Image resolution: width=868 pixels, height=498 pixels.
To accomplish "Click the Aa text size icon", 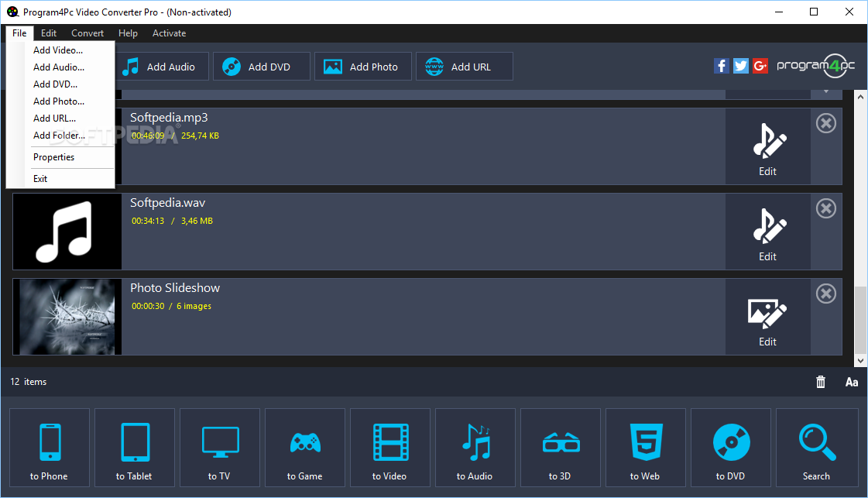I will coord(852,382).
